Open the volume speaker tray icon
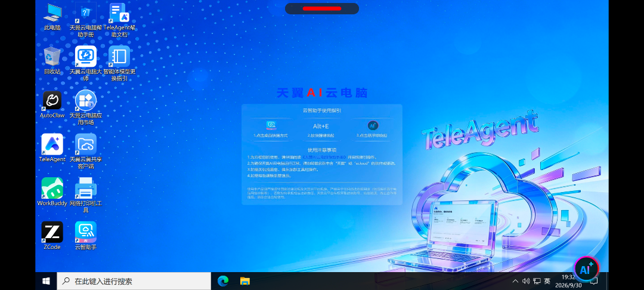Screen dimensions: 644x290 point(526,281)
